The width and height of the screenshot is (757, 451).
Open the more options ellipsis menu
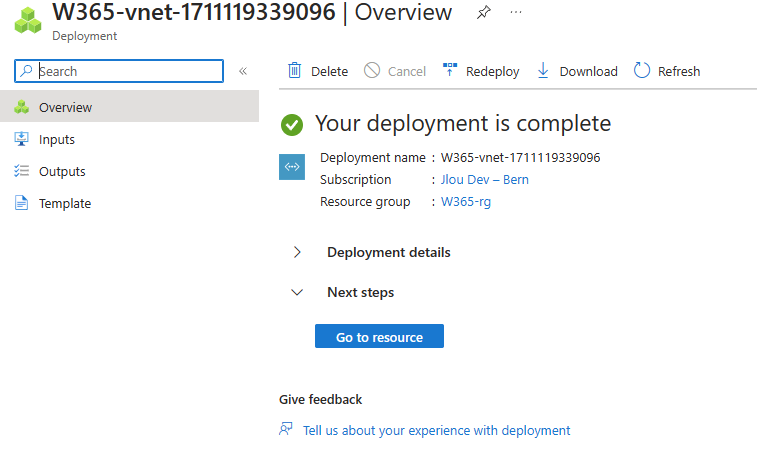pos(516,12)
